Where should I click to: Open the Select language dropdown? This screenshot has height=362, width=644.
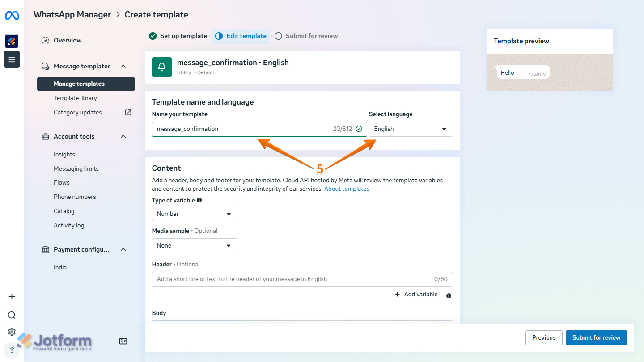click(411, 129)
